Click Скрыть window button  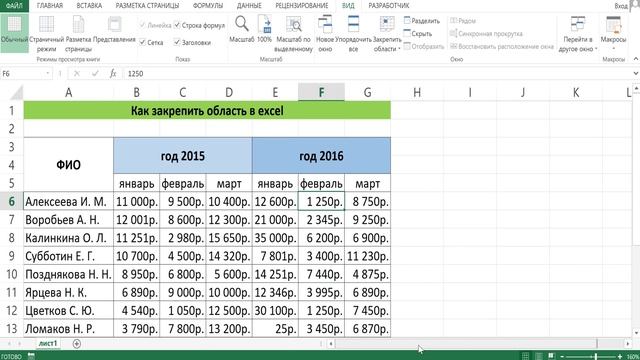[x=418, y=34]
